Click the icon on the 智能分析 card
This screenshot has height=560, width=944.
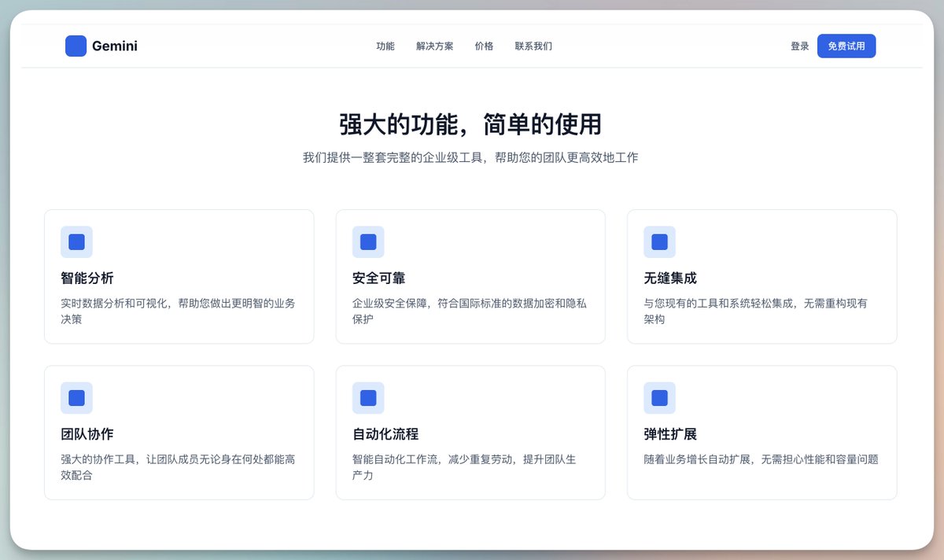[76, 241]
